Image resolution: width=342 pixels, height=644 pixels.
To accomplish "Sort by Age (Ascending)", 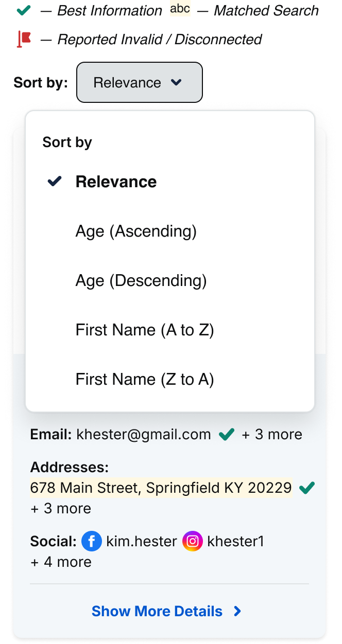I will (x=136, y=231).
